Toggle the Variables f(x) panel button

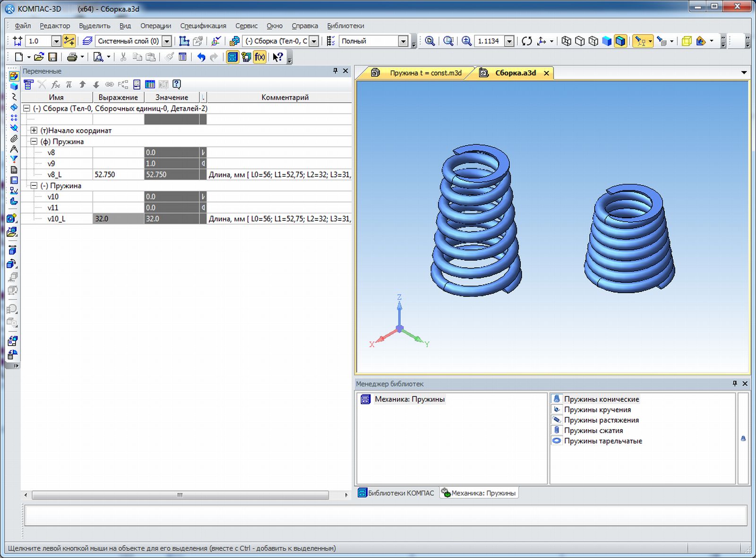point(260,57)
